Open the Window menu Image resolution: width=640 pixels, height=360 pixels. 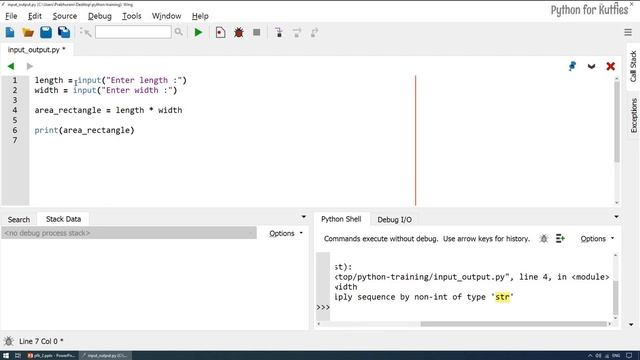tap(167, 16)
